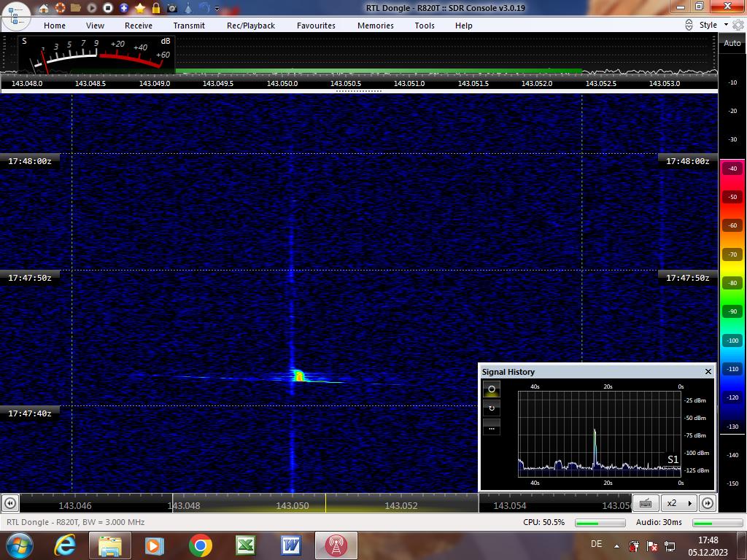Open the folder icon in quick toolbar
Screen dimensions: 747x560
click(75, 8)
